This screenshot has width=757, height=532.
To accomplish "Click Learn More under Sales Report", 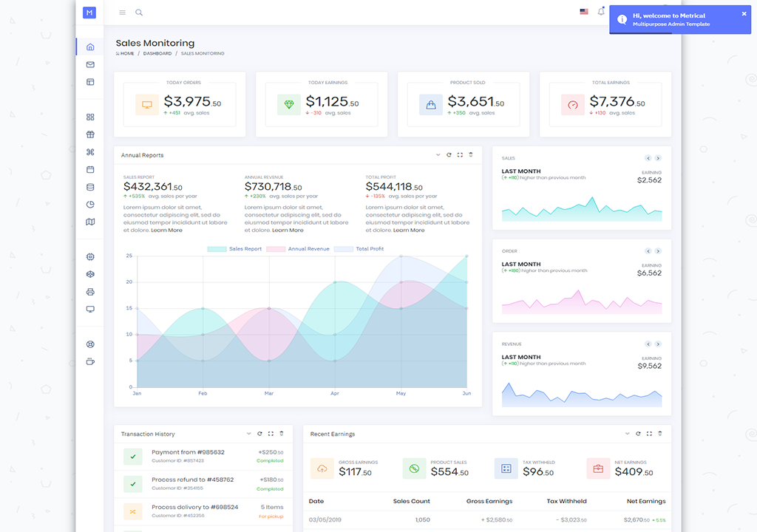I will tap(166, 231).
